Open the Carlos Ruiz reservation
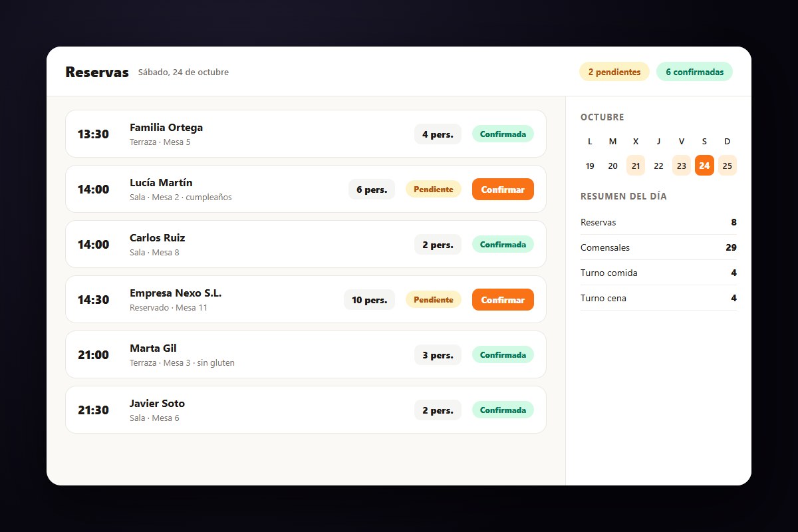This screenshot has width=798, height=532. tap(306, 244)
